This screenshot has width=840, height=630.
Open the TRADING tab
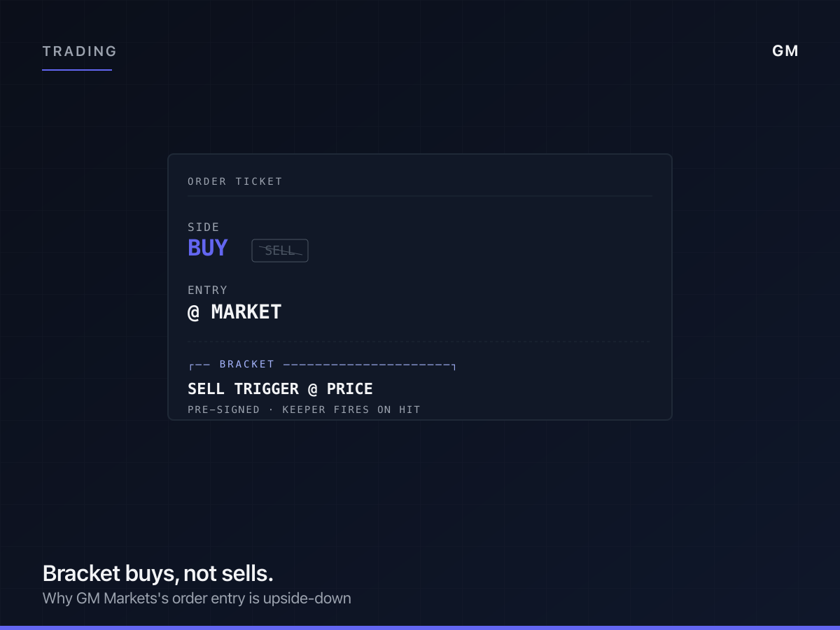[79, 51]
